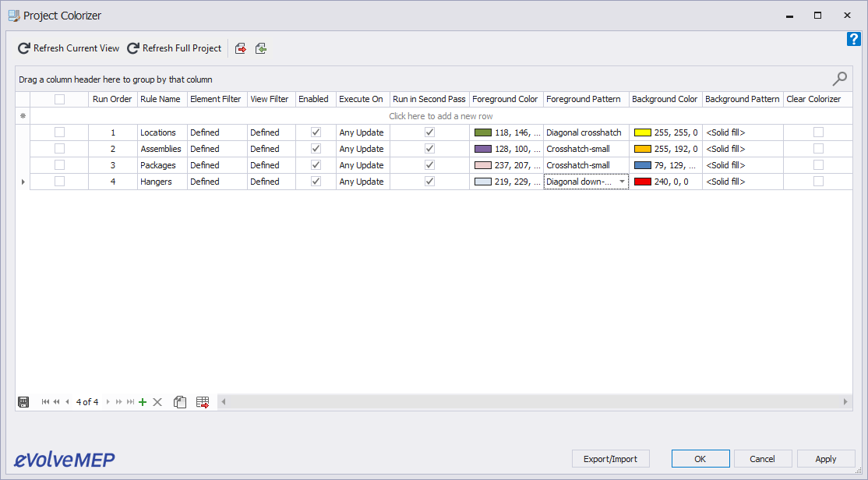Click the Locations green foreground color swatch
This screenshot has width=868, height=480.
[483, 132]
